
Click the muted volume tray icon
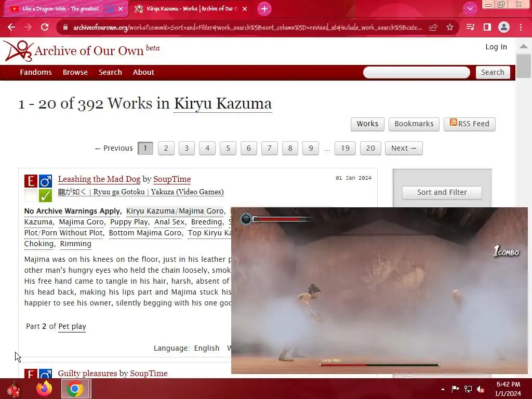pos(481,389)
